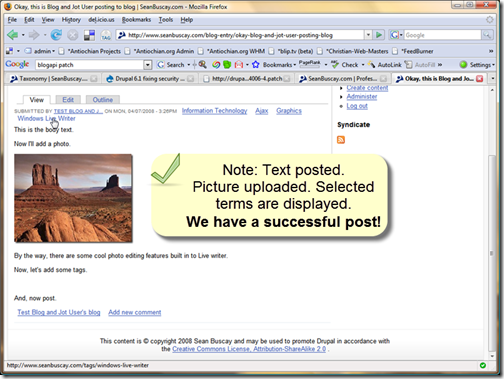Image resolution: width=504 pixels, height=379 pixels.
Task: Switch to the Drupal 6.1 fixing security tab
Action: tap(150, 79)
